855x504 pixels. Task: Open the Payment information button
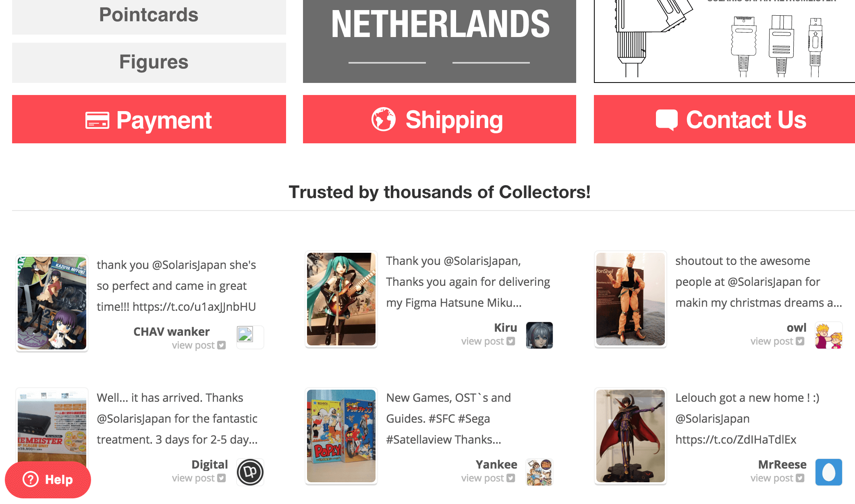click(149, 119)
